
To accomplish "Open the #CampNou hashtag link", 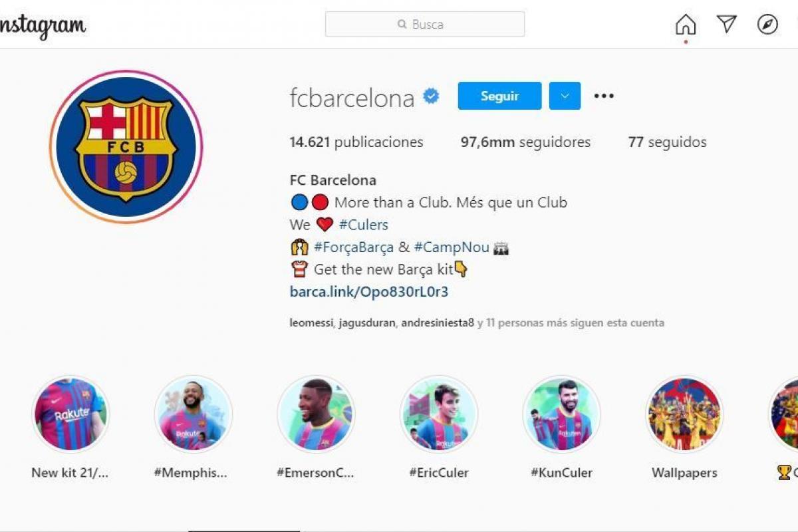I will pos(452,247).
